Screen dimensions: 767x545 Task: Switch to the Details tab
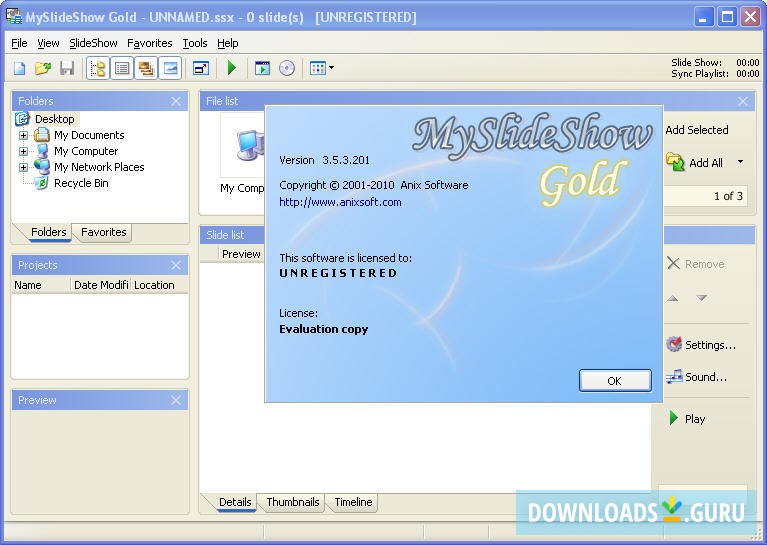pyautogui.click(x=235, y=502)
